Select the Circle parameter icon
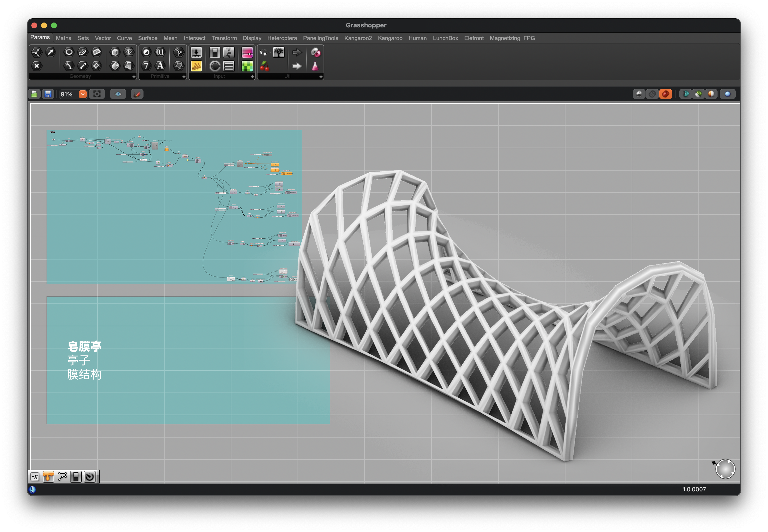The image size is (768, 532). click(x=69, y=52)
